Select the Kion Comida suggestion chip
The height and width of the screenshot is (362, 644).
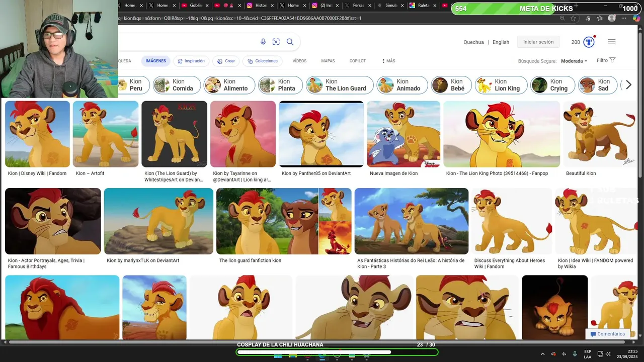click(x=177, y=85)
